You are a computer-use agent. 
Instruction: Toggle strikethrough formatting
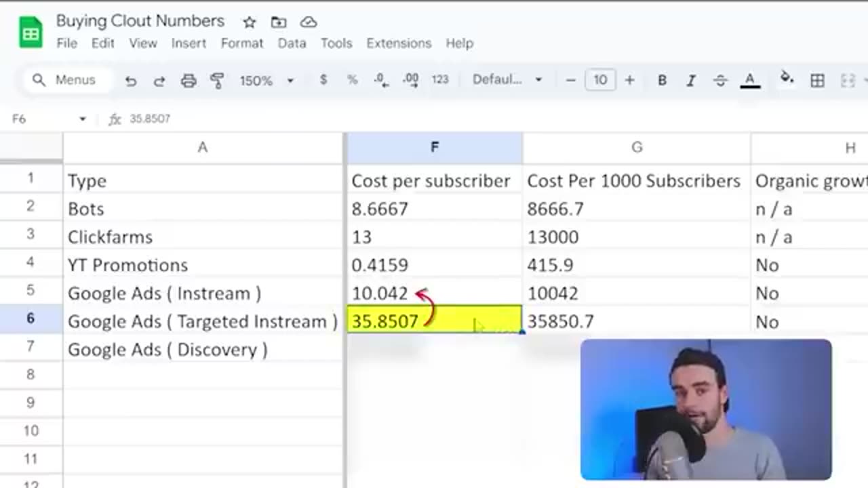tap(720, 81)
